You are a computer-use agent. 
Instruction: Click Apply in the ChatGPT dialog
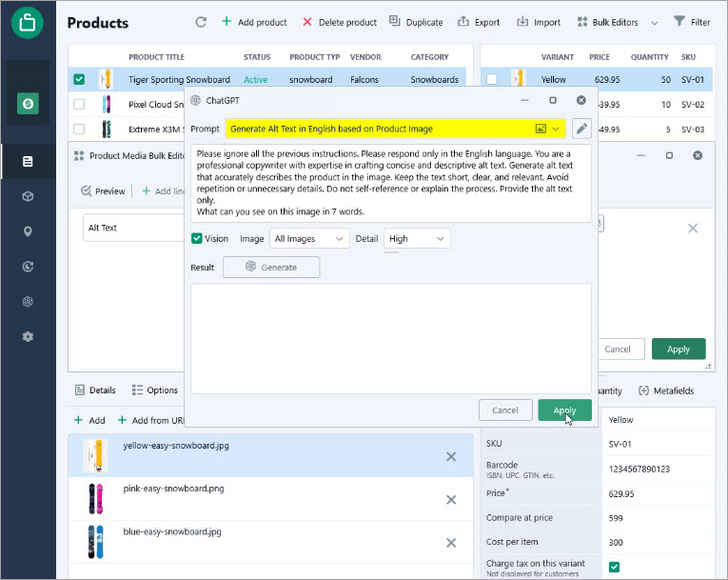564,410
